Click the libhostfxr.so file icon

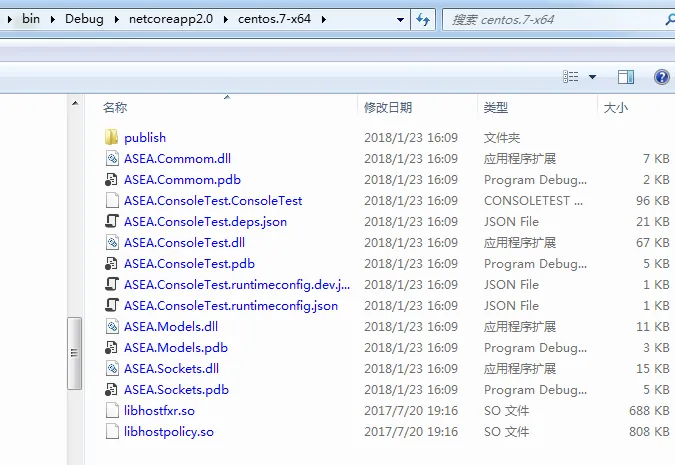(x=112, y=411)
